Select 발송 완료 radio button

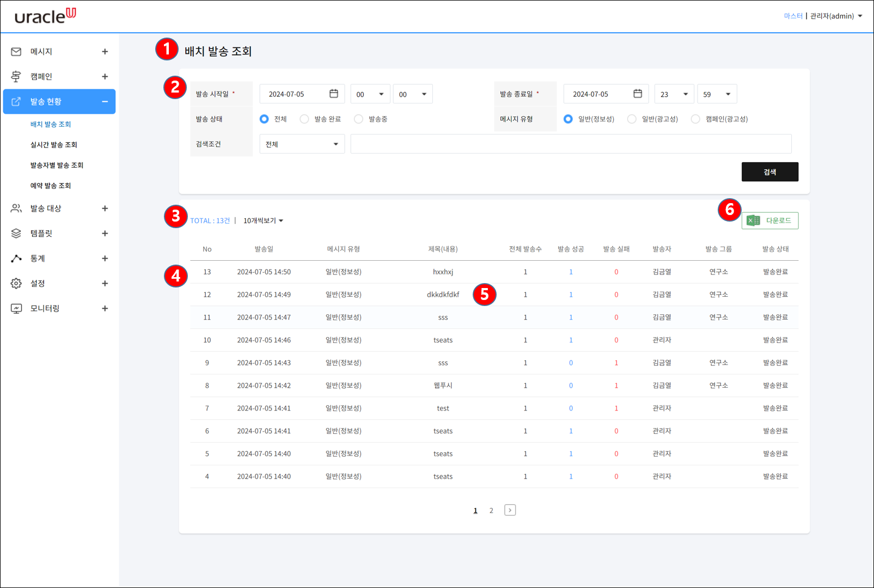(x=304, y=119)
